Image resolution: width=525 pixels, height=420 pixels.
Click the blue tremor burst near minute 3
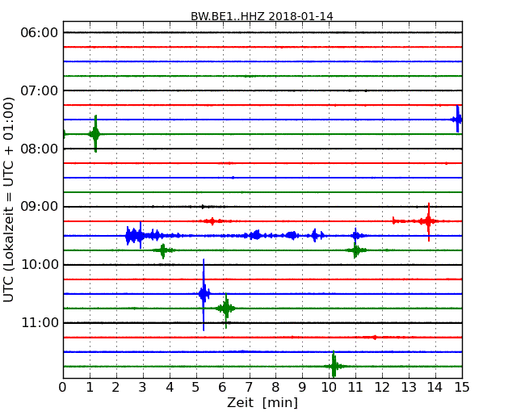point(136,236)
